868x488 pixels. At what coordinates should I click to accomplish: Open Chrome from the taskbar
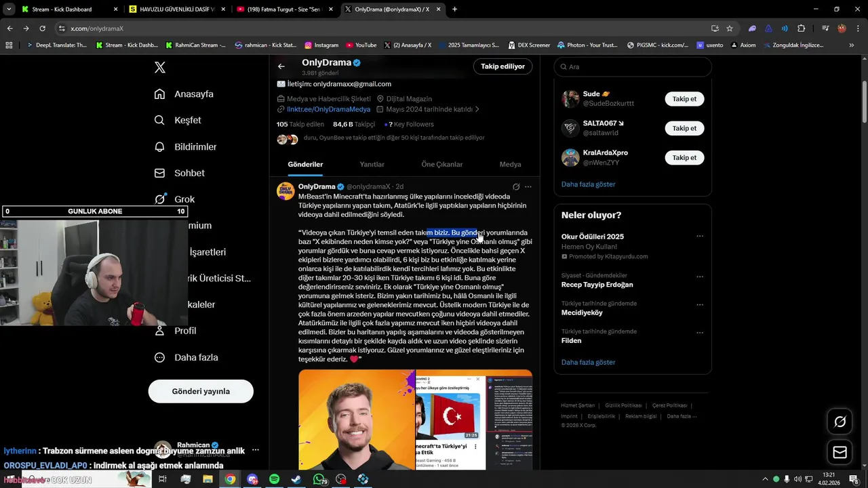click(230, 479)
